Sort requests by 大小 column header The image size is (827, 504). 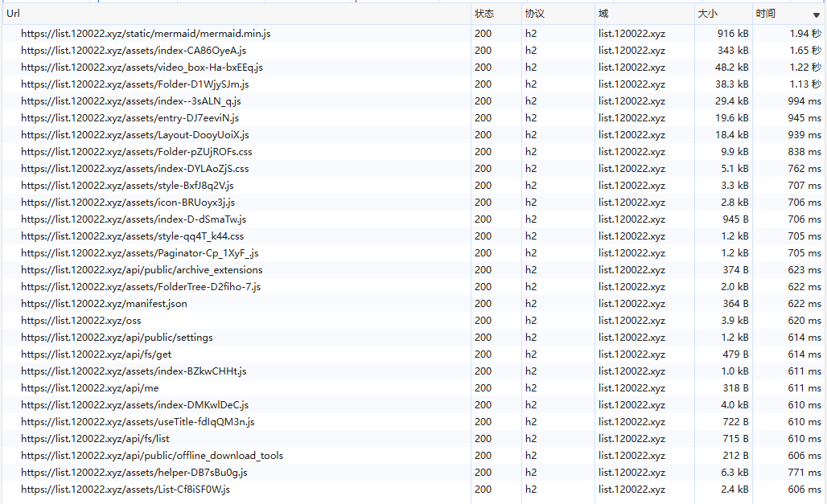(707, 14)
